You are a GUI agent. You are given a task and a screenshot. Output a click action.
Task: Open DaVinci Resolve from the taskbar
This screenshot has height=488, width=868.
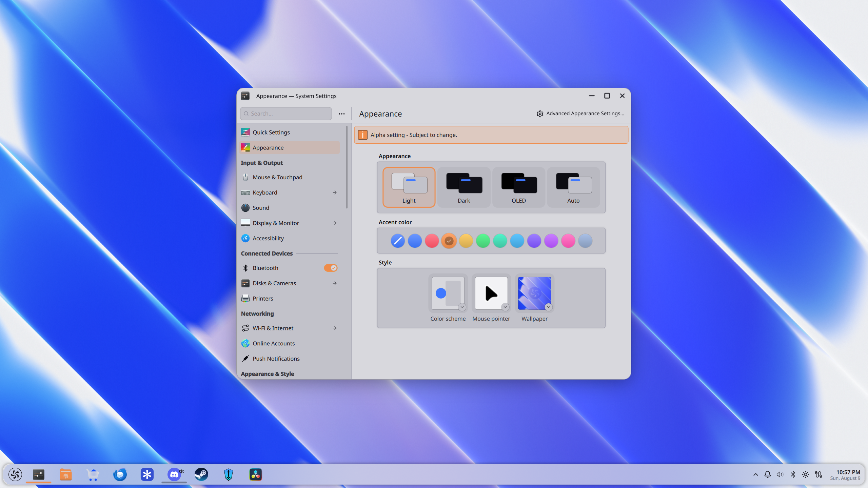pyautogui.click(x=256, y=474)
